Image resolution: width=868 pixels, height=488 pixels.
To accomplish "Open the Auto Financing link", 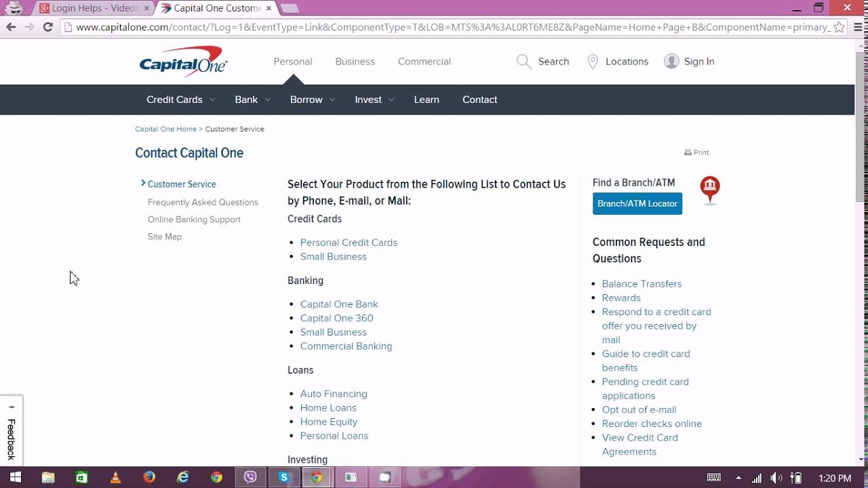I will pos(334,394).
